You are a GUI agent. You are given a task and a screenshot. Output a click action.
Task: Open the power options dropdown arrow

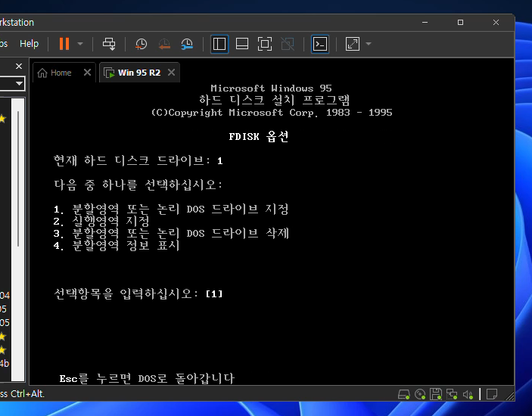(80, 44)
